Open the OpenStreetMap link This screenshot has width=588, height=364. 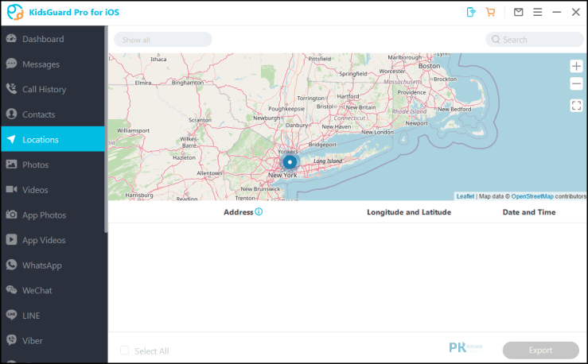click(x=532, y=196)
